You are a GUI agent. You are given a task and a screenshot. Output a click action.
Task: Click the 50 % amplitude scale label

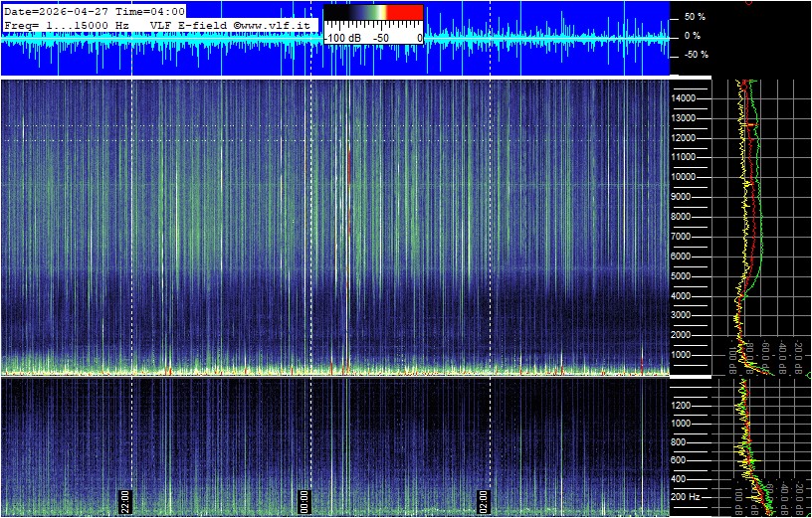tap(694, 17)
